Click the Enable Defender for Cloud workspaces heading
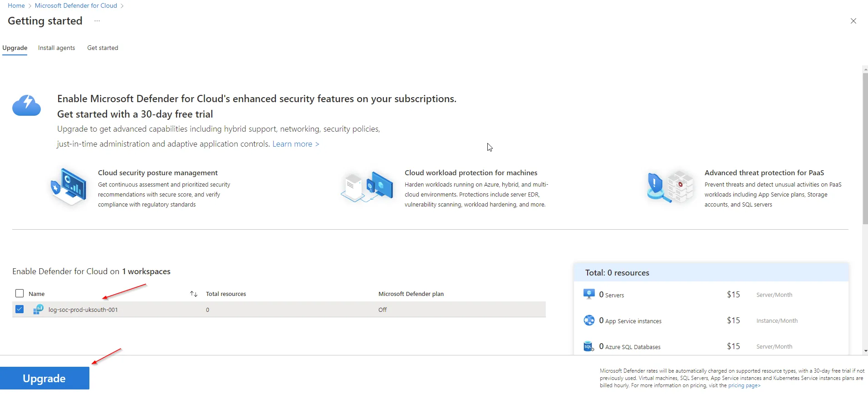Viewport: 868px width, 394px height. point(91,271)
